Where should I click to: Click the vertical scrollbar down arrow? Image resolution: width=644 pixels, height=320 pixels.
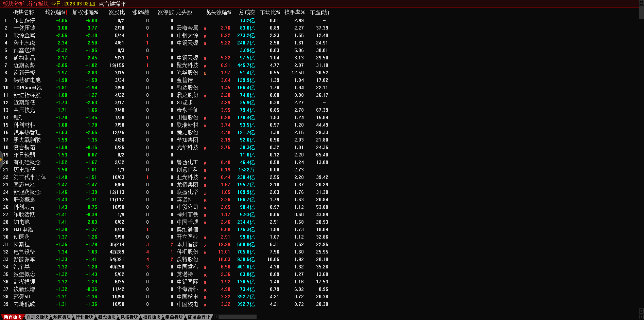pyautogui.click(x=641, y=311)
